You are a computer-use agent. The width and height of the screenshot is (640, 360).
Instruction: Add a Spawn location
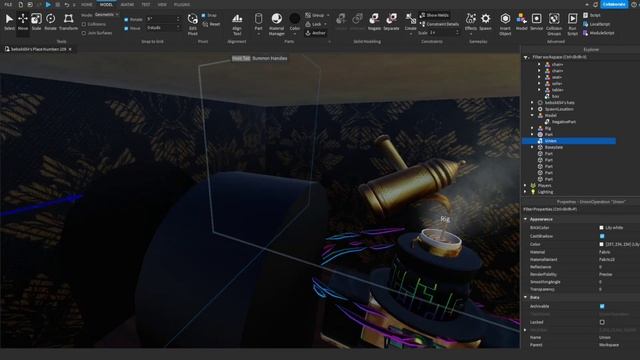point(485,22)
